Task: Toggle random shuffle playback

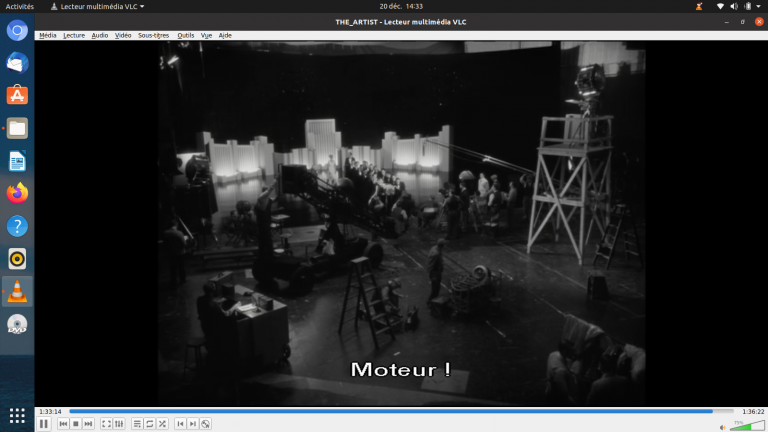Action: coord(162,424)
